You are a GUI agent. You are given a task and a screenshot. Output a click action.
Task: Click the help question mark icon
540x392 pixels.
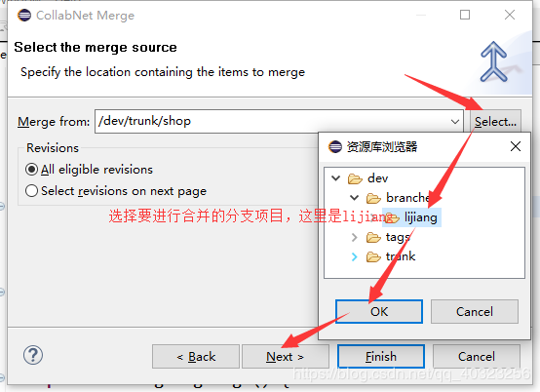tap(33, 355)
